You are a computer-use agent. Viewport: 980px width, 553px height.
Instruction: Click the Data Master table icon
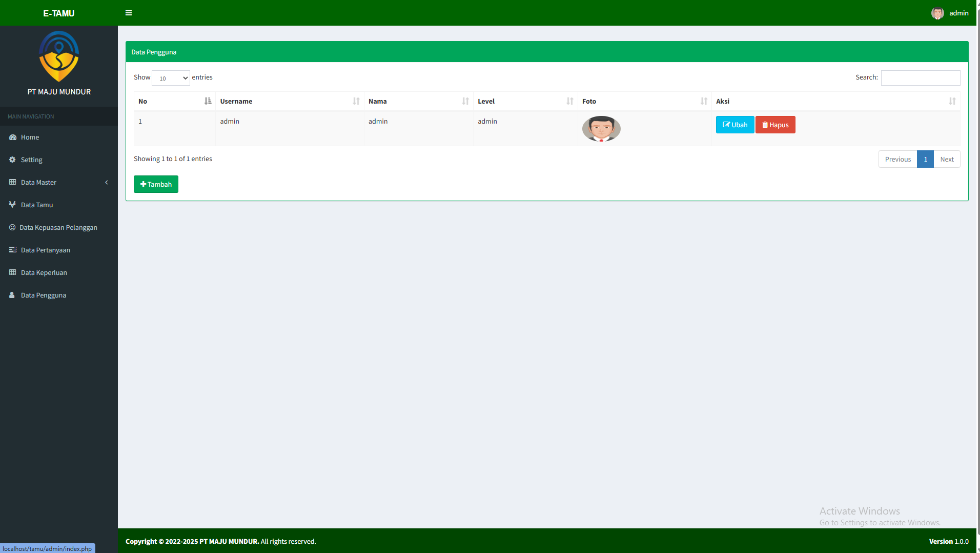[13, 182]
